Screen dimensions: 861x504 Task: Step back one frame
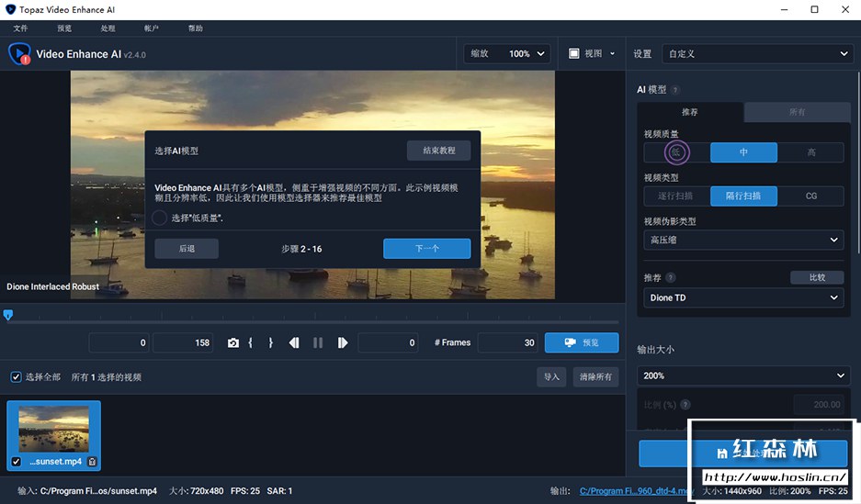294,342
